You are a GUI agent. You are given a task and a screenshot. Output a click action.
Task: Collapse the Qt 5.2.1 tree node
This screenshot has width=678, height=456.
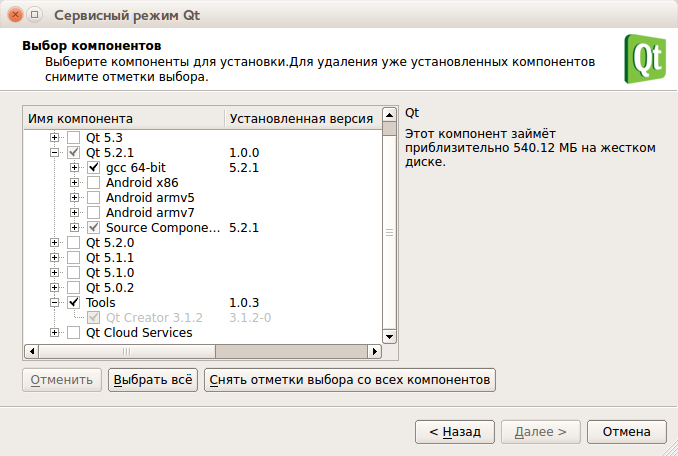[x=54, y=153]
